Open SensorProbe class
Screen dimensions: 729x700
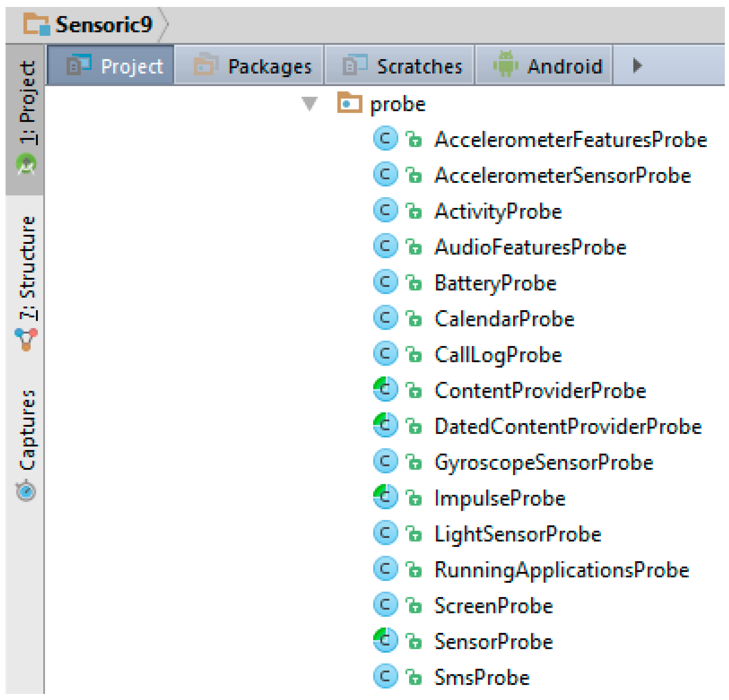[493, 642]
